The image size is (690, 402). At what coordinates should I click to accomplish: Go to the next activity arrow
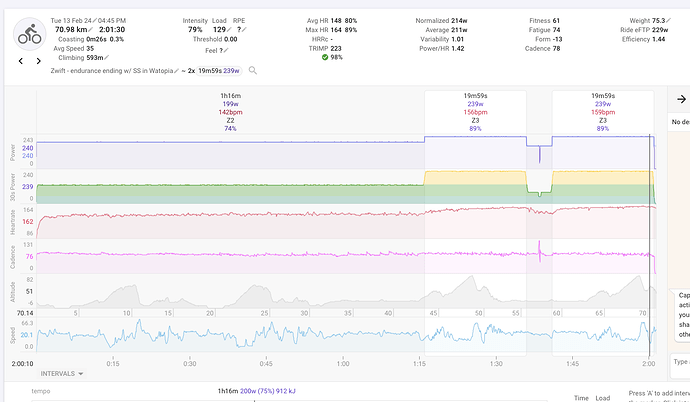click(x=38, y=61)
